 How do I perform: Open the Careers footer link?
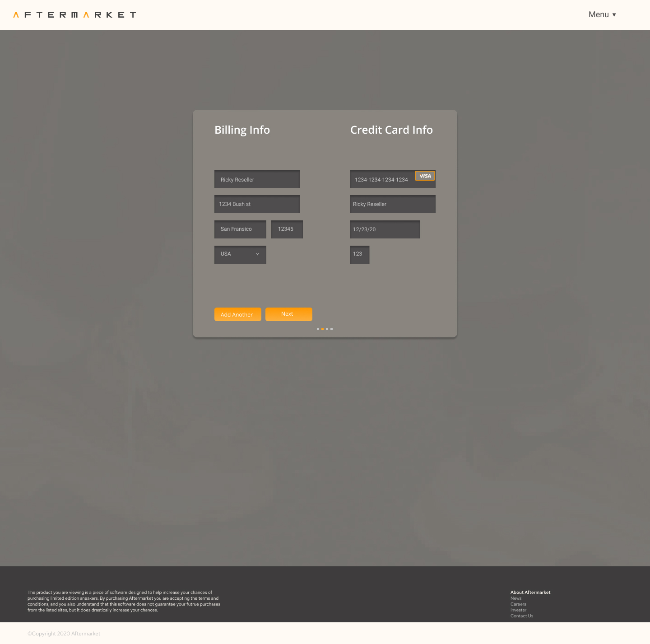(518, 604)
